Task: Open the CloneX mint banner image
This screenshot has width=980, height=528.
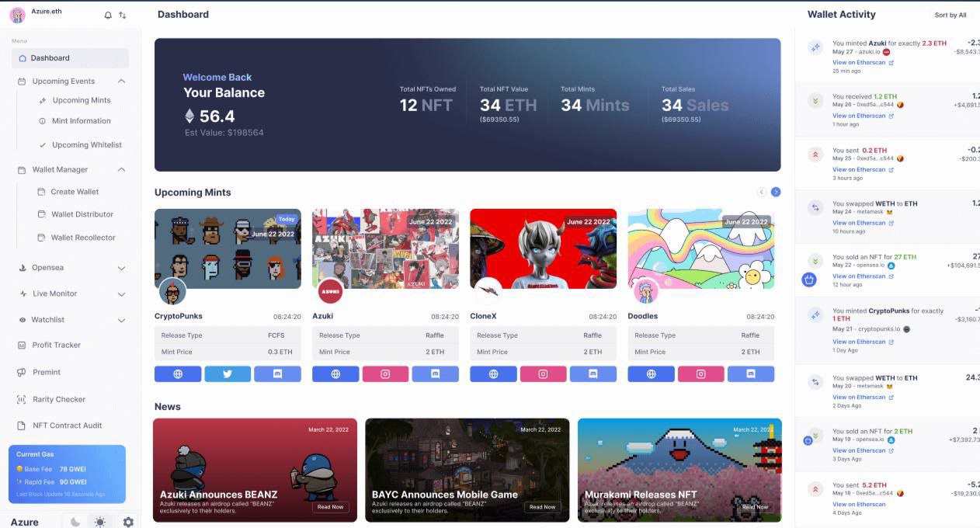Action: [543, 248]
